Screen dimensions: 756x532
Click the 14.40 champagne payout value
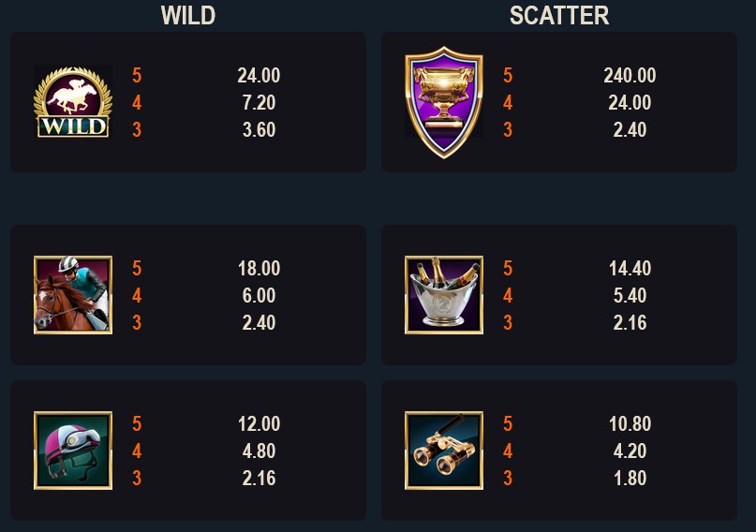pyautogui.click(x=630, y=268)
